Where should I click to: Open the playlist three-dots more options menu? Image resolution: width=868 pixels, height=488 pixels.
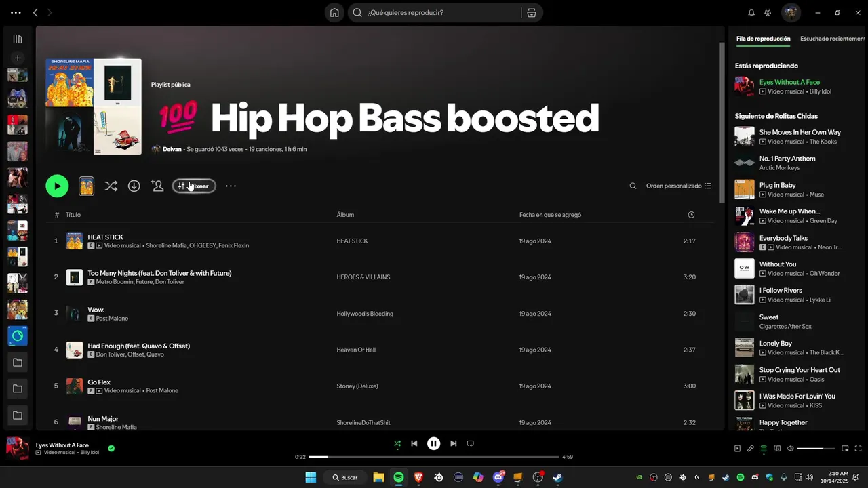[x=231, y=186]
